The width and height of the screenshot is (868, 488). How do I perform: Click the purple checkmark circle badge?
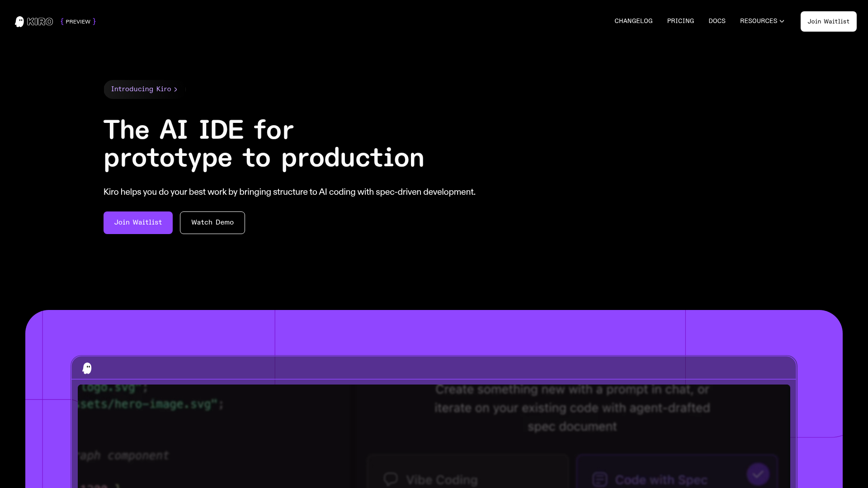pos(758,474)
